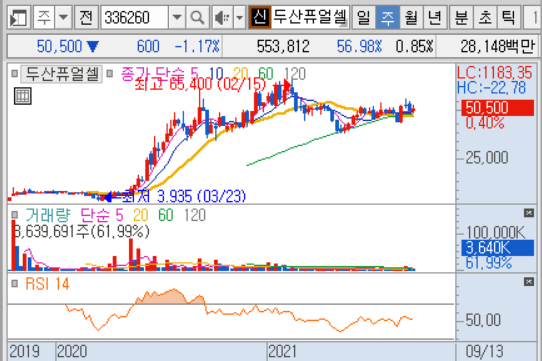The width and height of the screenshot is (542, 361).
Task: Click the stock name 두산퓨얼셀
Action: 310,17
